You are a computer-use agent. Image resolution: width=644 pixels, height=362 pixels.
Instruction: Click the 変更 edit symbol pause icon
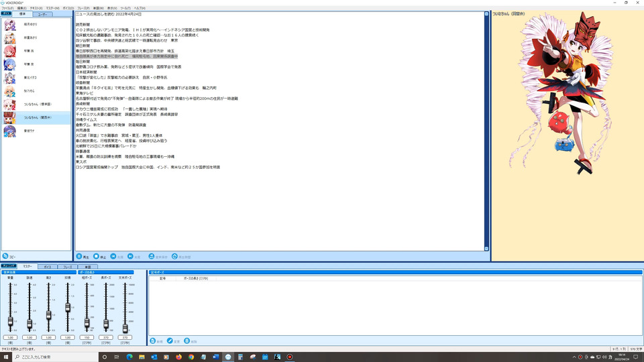coord(170,341)
